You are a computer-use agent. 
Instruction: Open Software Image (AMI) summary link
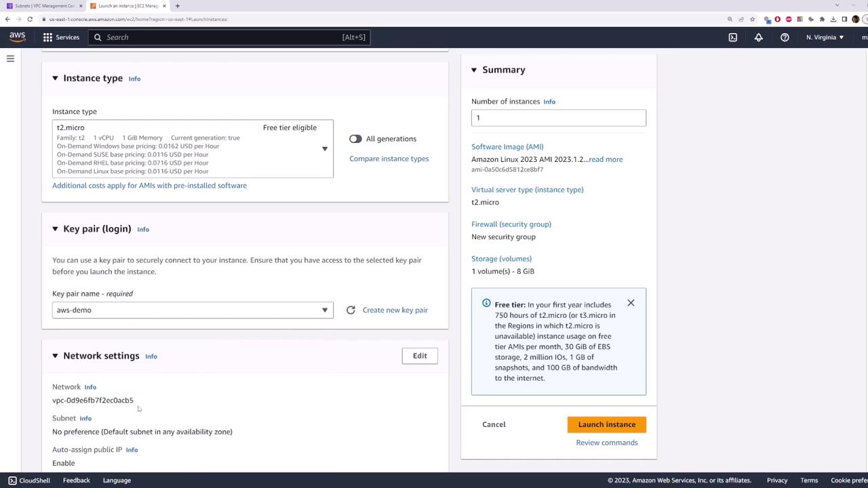click(x=507, y=146)
